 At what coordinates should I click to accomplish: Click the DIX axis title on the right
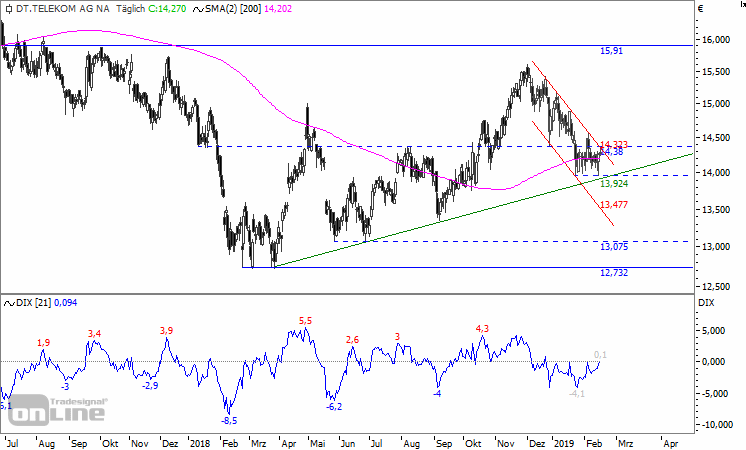706,303
